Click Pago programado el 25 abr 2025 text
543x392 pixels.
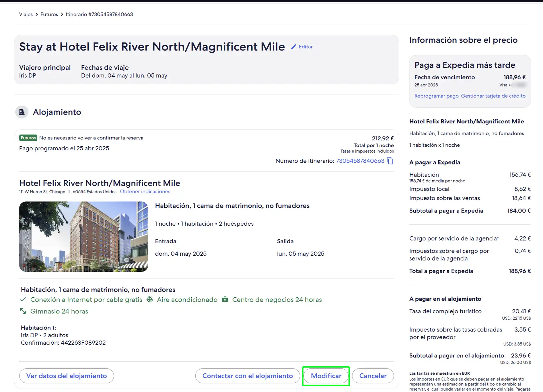click(x=64, y=148)
